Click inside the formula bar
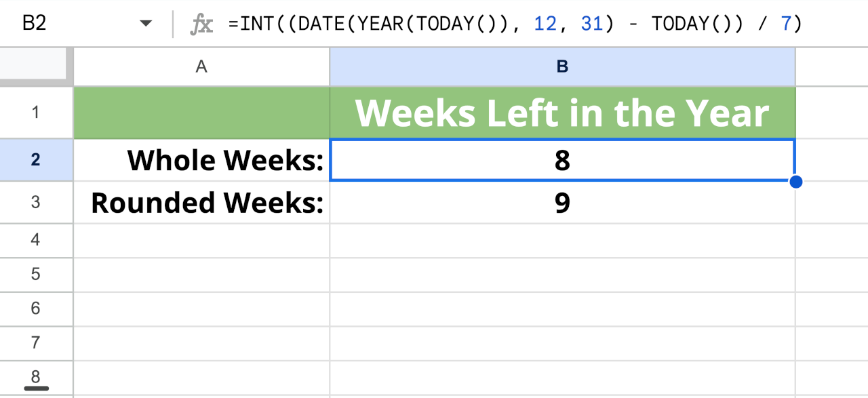The image size is (868, 398). tap(475, 22)
